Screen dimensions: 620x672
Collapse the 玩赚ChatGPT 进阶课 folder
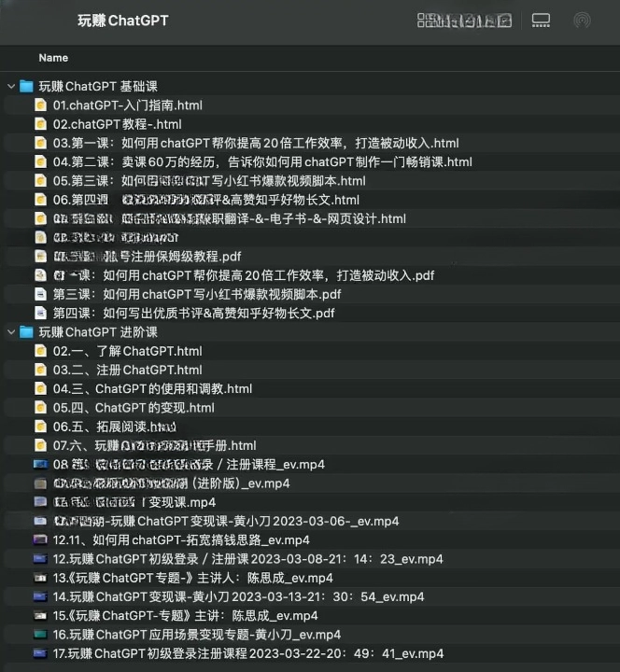tap(11, 332)
